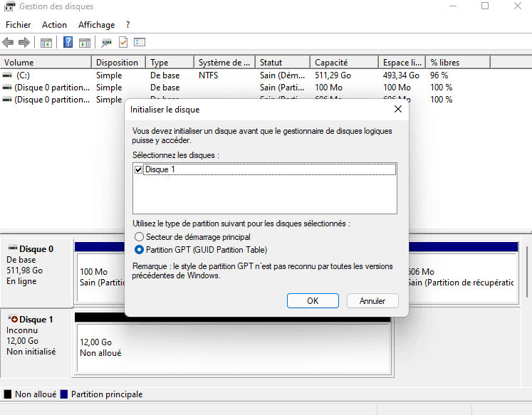Sort by the Volume column header
This screenshot has height=415, width=532.
tap(46, 63)
